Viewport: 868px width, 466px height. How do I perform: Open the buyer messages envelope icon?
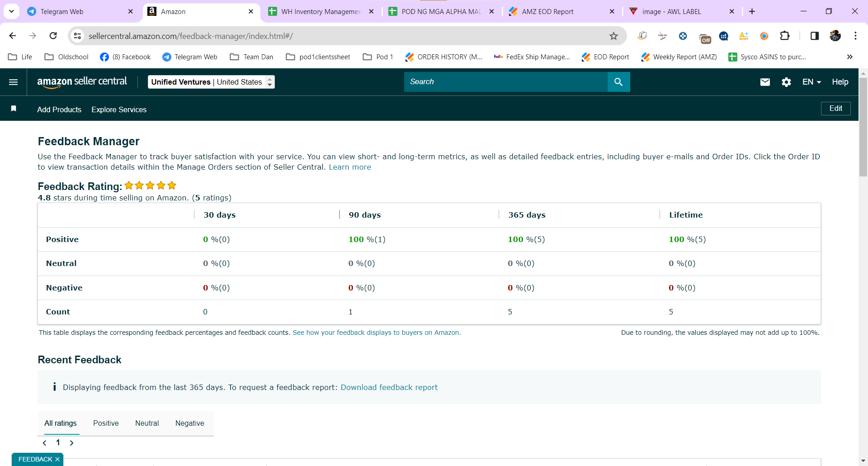[765, 82]
